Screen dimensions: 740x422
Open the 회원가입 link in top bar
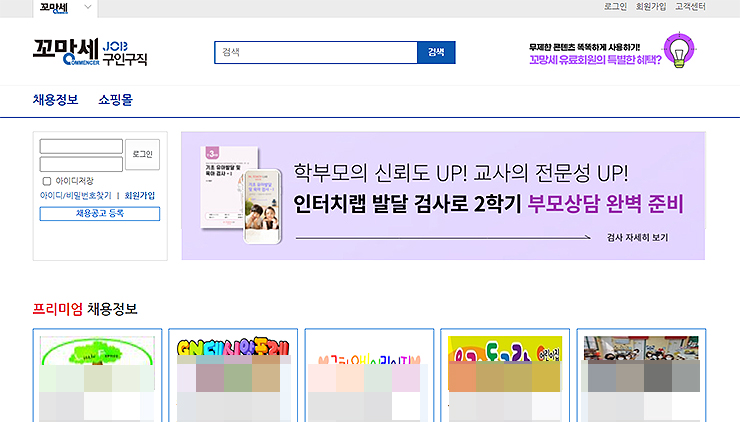[651, 7]
